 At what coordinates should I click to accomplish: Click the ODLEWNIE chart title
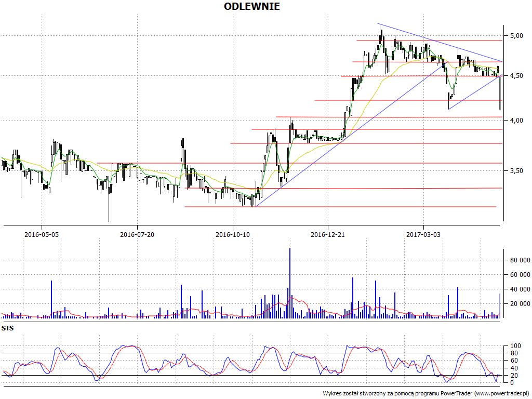[252, 6]
